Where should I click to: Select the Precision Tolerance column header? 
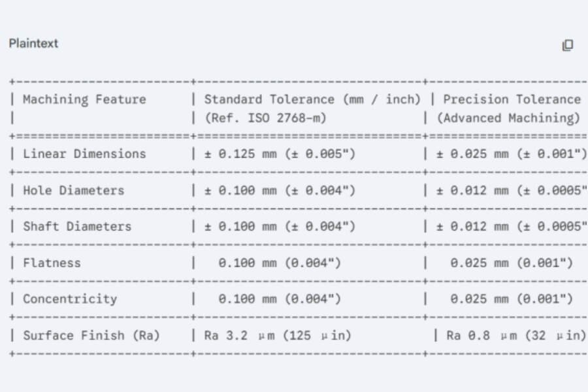pos(511,99)
